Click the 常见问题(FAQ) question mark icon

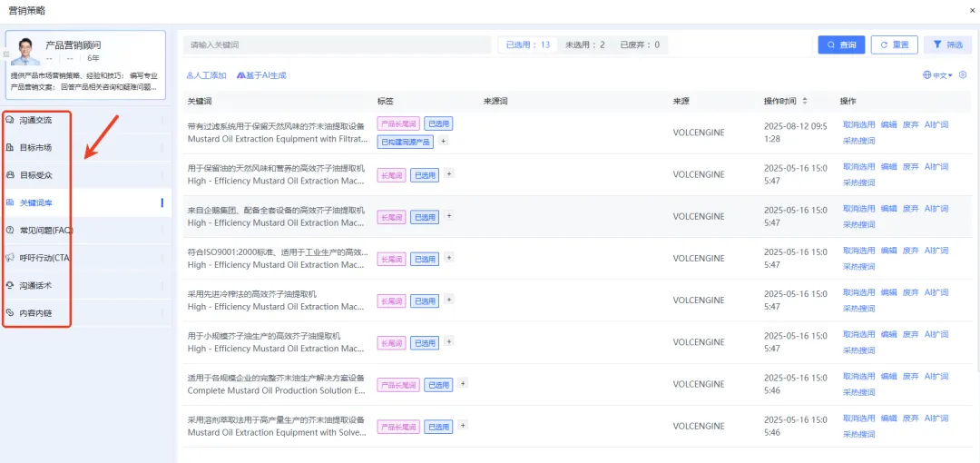(x=10, y=230)
